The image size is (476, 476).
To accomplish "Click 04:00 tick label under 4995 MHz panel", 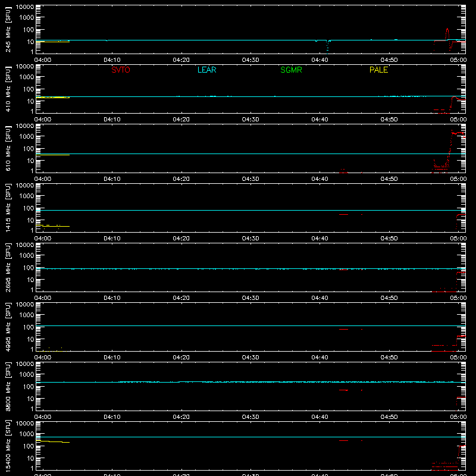I will 43,358.
